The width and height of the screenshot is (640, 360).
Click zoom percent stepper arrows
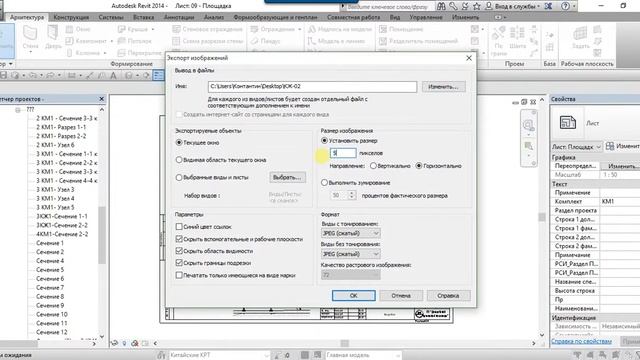352,196
